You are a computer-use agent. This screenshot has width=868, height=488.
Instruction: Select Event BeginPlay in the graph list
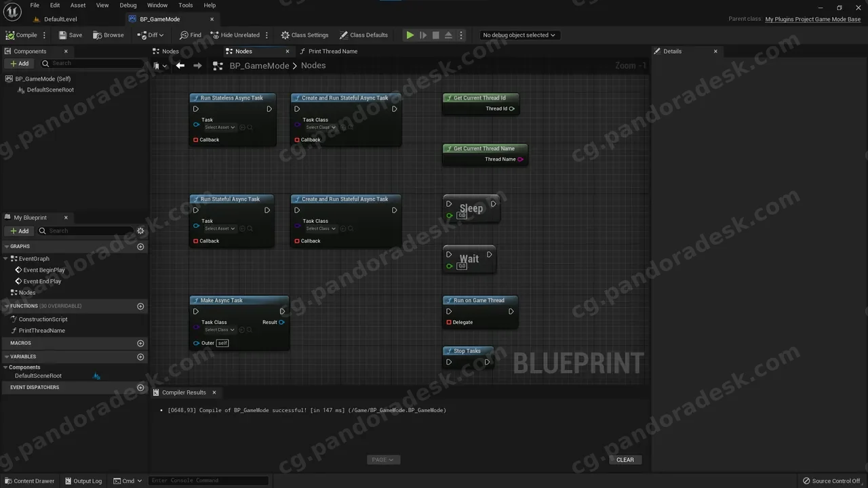pos(44,270)
